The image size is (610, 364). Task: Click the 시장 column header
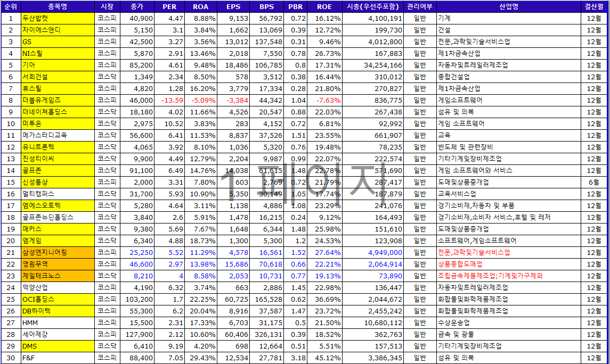click(x=107, y=6)
